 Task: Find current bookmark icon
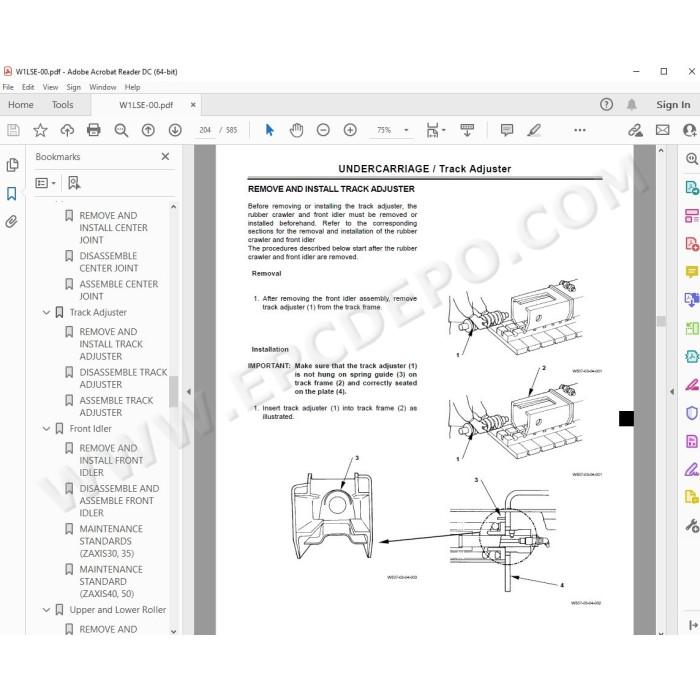pos(74,183)
